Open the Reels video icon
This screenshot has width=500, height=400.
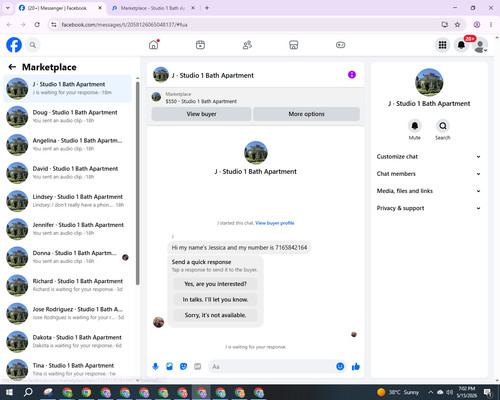pos(200,45)
